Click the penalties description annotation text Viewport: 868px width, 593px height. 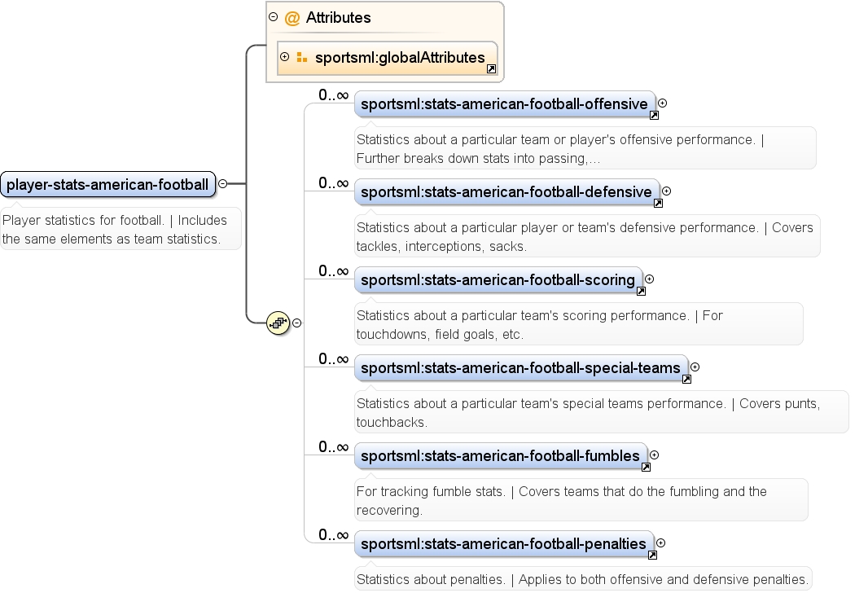pyautogui.click(x=582, y=580)
